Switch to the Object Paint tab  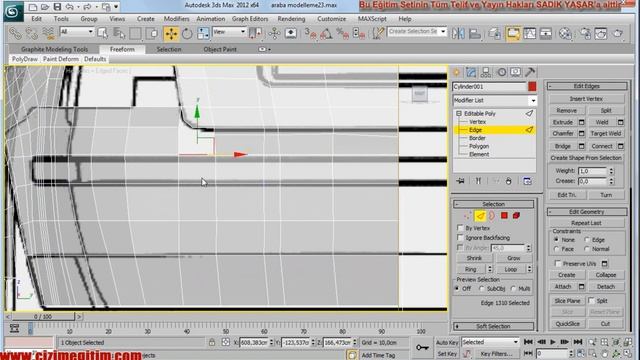pyautogui.click(x=220, y=49)
